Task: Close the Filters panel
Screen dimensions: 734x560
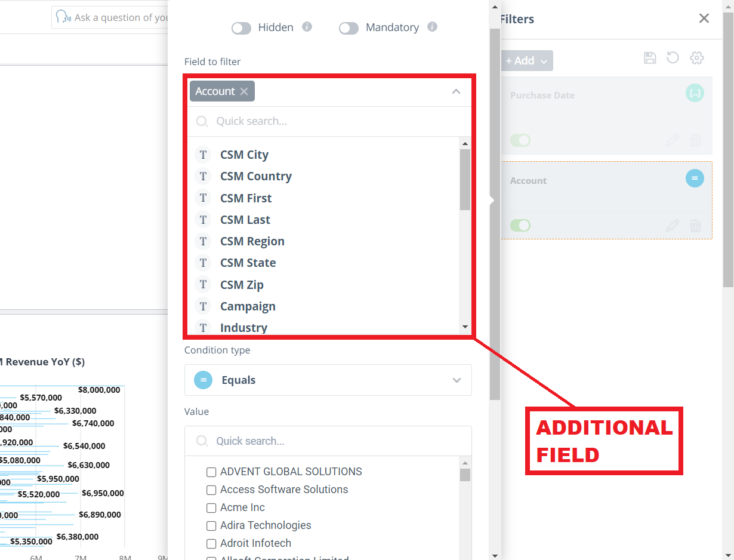Action: click(x=704, y=19)
